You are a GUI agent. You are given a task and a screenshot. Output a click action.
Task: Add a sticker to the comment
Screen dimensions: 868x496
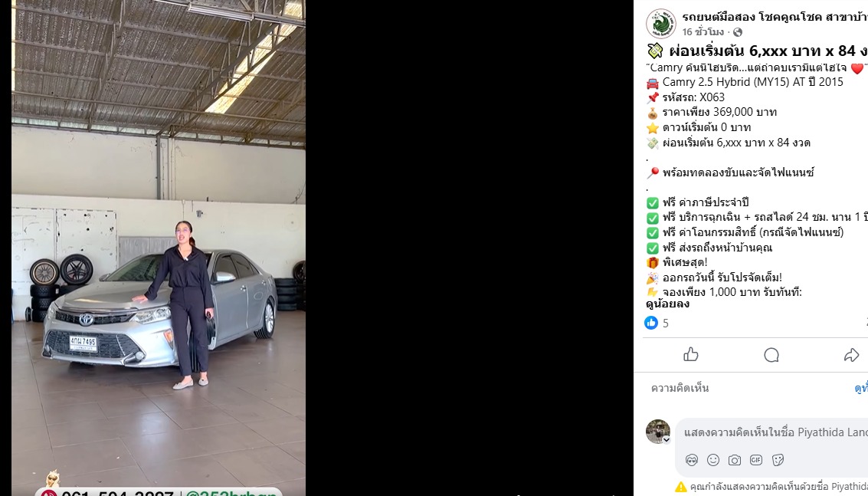point(778,459)
